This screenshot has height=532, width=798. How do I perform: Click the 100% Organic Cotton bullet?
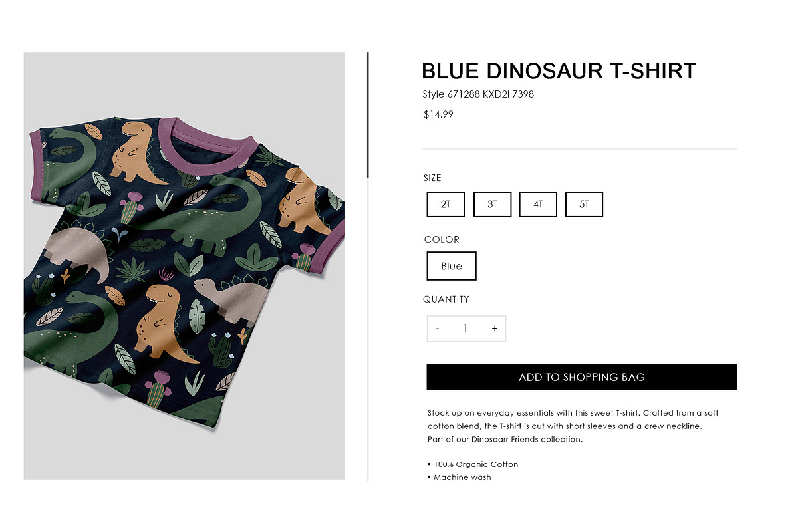click(x=473, y=464)
